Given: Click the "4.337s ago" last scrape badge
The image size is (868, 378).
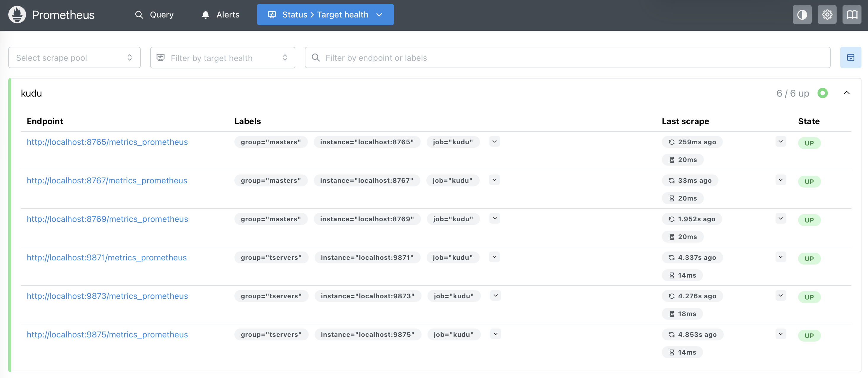Looking at the screenshot, I should (x=692, y=257).
